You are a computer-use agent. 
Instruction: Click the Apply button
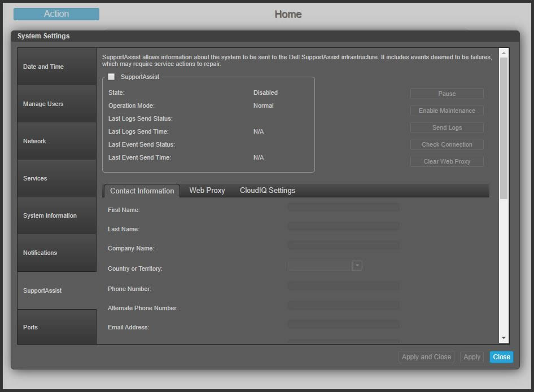472,357
